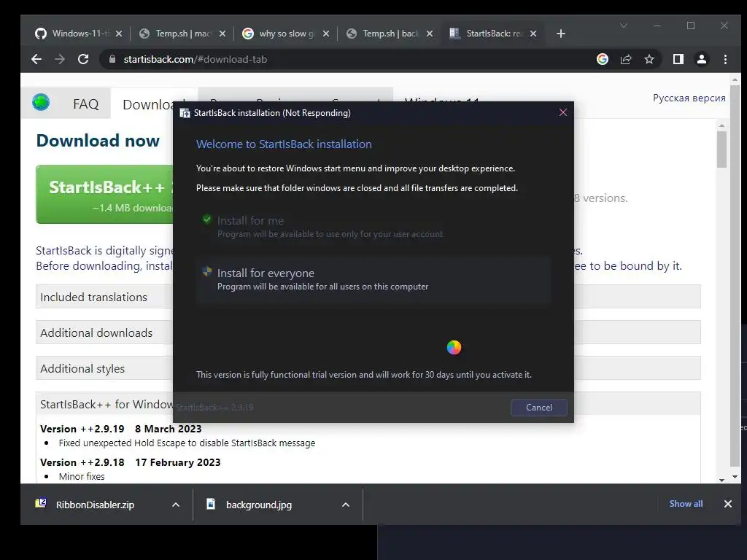Expand RibbonDisabler.zip download options
747x560 pixels.
tap(176, 505)
